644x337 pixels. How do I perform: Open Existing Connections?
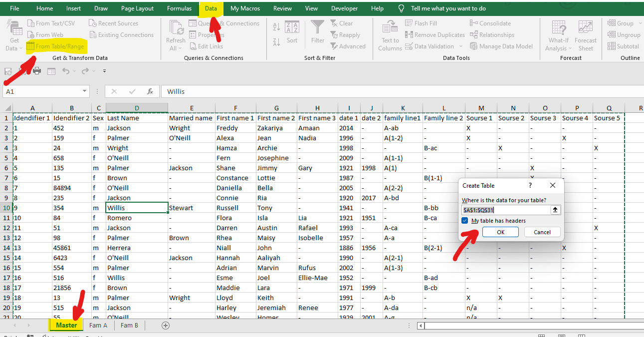tap(121, 35)
